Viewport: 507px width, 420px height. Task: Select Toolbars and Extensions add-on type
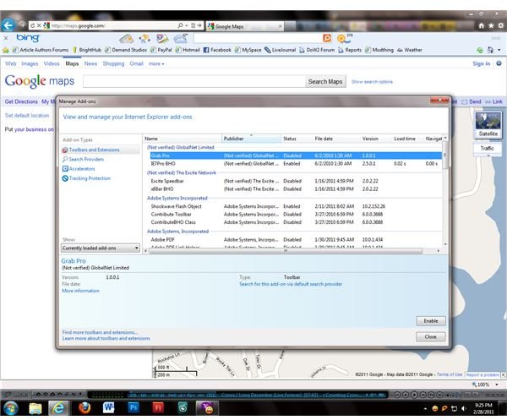pos(94,150)
